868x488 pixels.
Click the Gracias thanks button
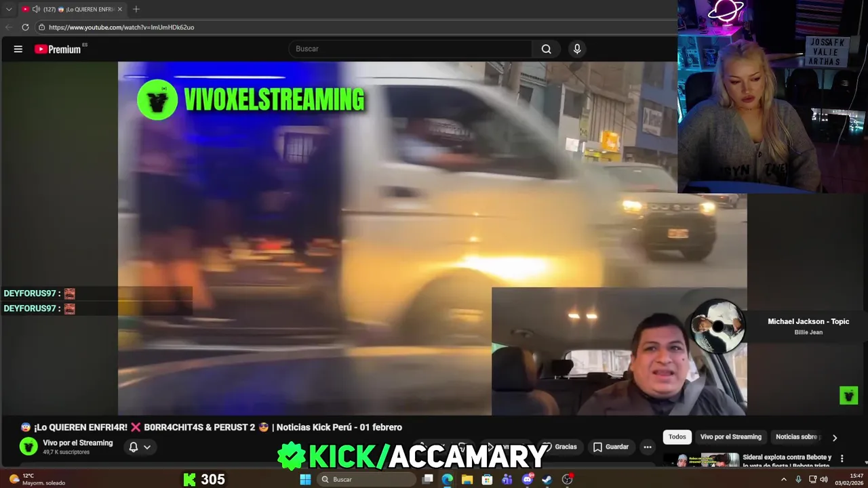point(559,447)
